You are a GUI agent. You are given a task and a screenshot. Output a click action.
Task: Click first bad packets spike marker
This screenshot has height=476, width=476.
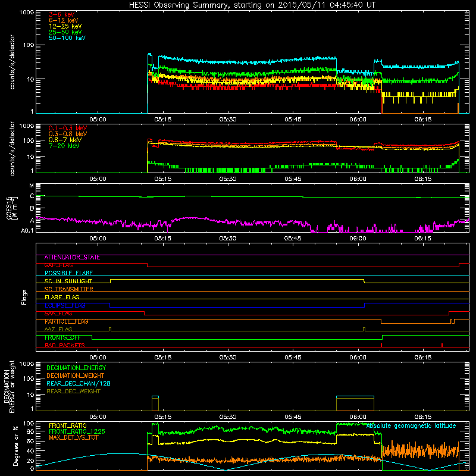pos(381,345)
